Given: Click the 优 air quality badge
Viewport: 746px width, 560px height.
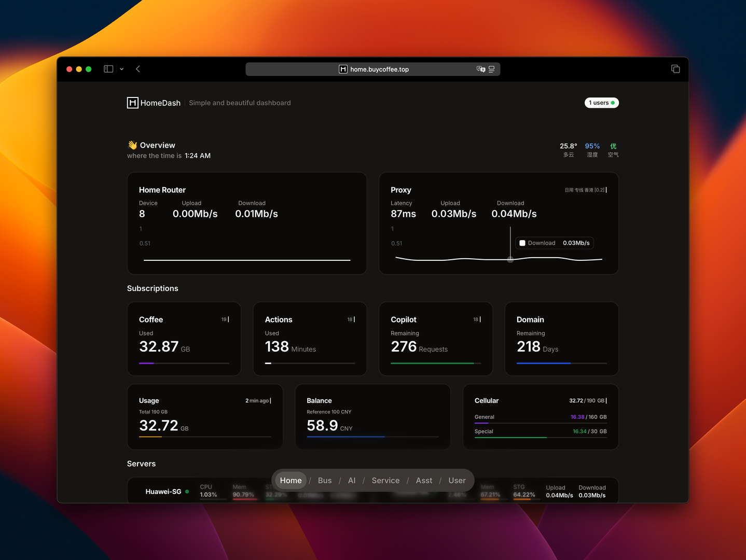Looking at the screenshot, I should pyautogui.click(x=613, y=146).
